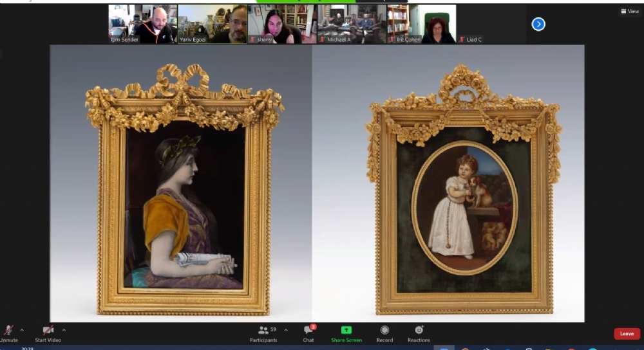Open the View layout options
The image size is (644, 350).
[630, 11]
